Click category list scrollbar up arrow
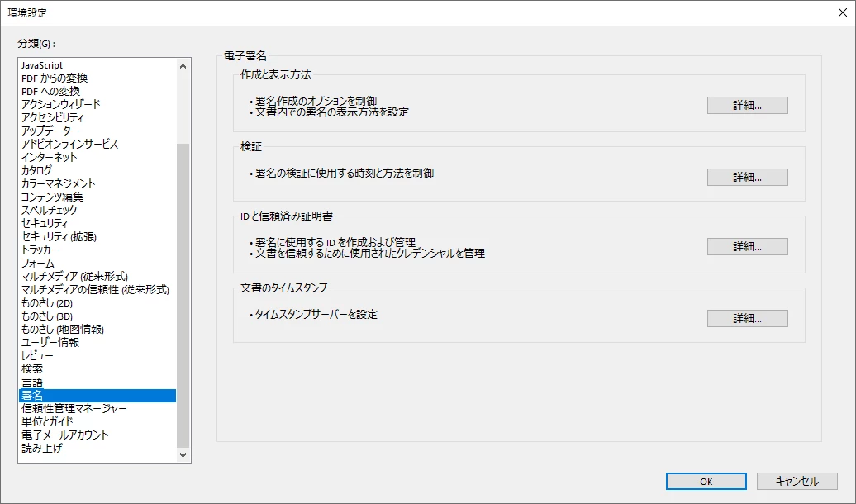Image resolution: width=856 pixels, height=504 pixels. pyautogui.click(x=183, y=66)
